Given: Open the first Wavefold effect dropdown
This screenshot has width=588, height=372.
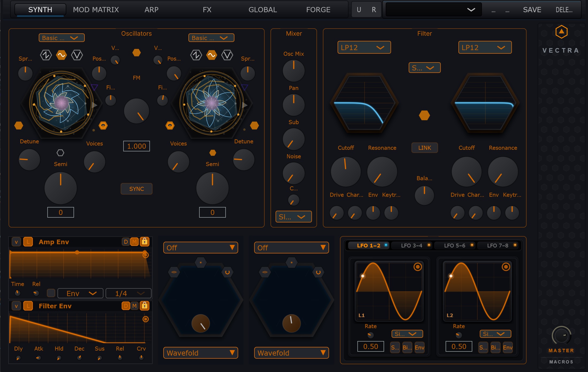Looking at the screenshot, I should click(200, 353).
